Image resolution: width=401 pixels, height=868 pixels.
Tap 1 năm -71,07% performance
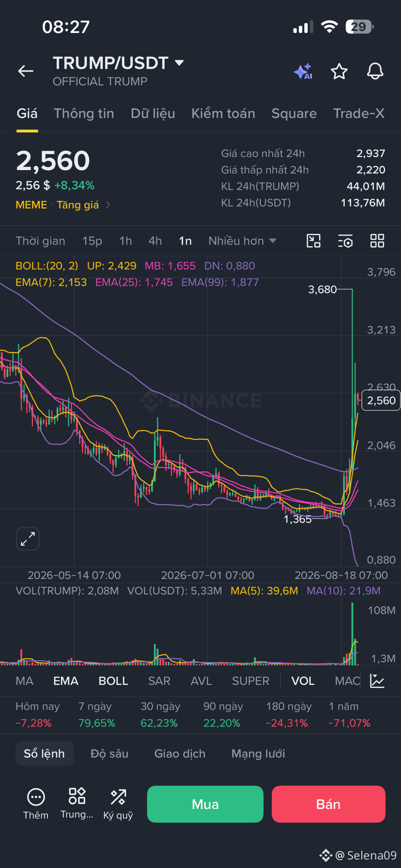click(350, 714)
